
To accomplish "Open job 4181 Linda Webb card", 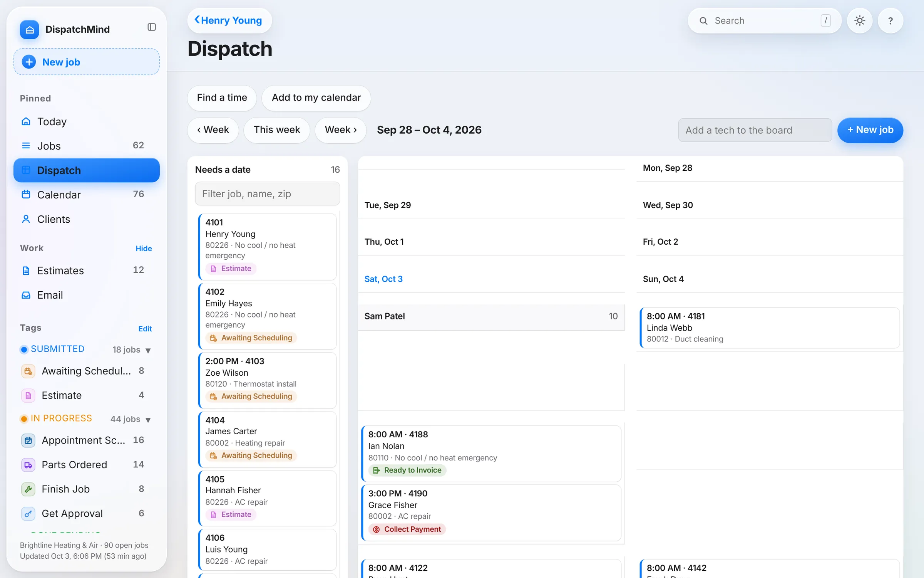I will (x=770, y=328).
